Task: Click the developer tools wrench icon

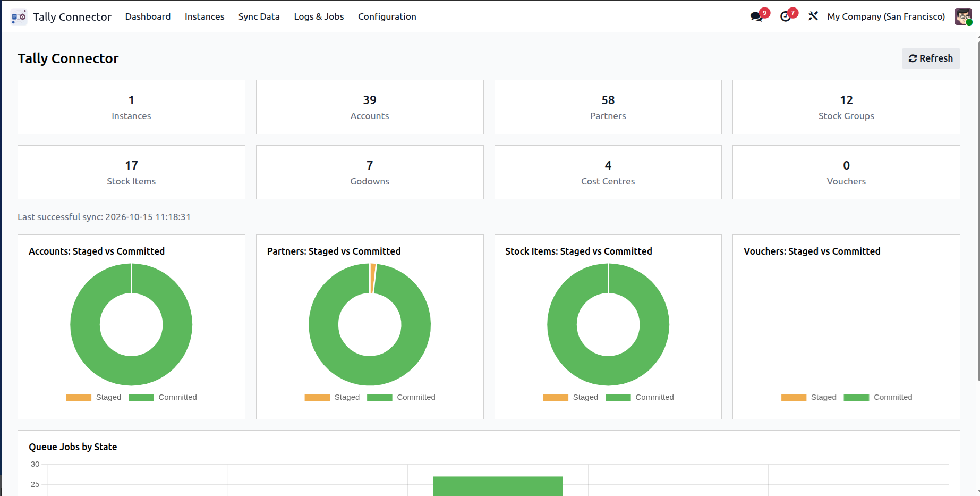Action: coord(813,16)
